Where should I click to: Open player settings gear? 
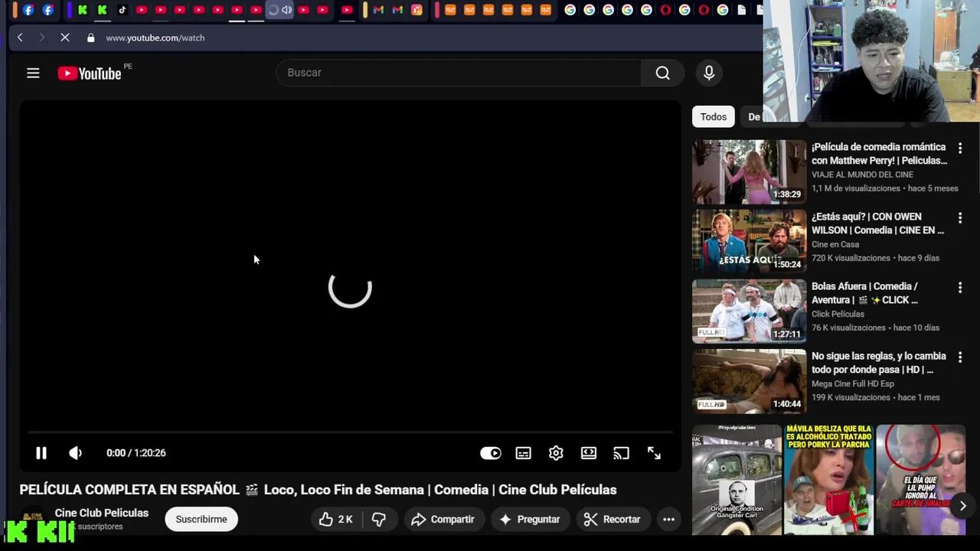(556, 453)
